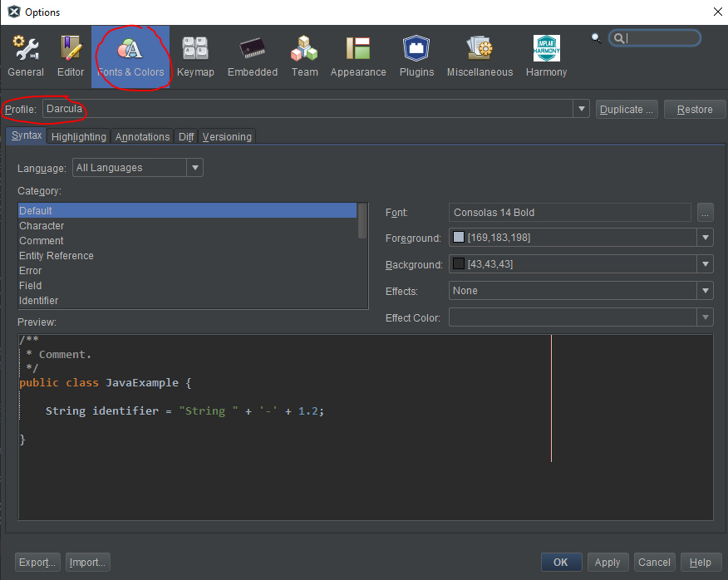Select Entity Reference in category list
This screenshot has height=580, width=728.
pyautogui.click(x=187, y=255)
